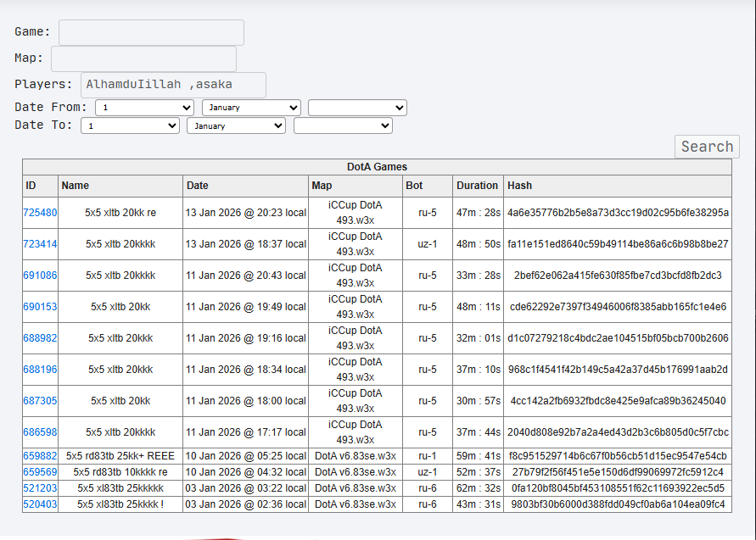The width and height of the screenshot is (756, 540).
Task: Open the Date From year dropdown
Action: point(357,108)
